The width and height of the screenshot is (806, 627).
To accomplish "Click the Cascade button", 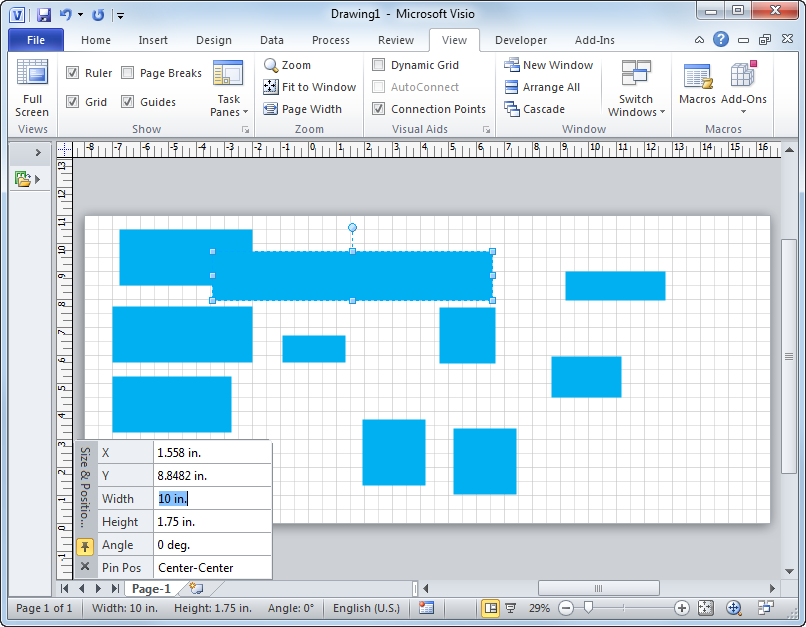I will click(535, 109).
